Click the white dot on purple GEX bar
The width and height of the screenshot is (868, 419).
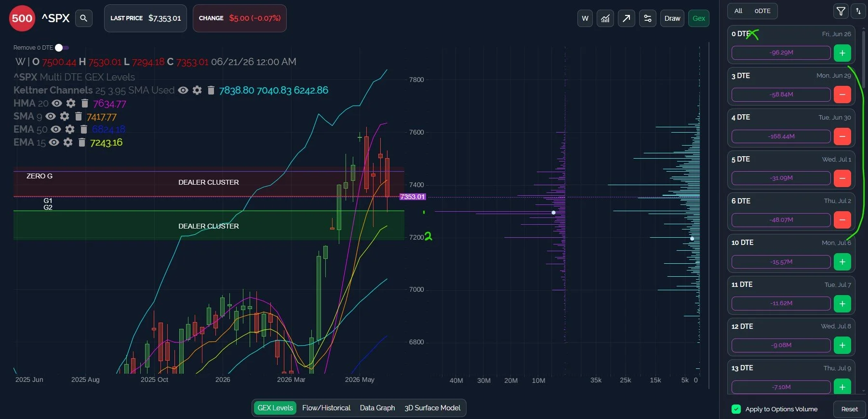(553, 213)
